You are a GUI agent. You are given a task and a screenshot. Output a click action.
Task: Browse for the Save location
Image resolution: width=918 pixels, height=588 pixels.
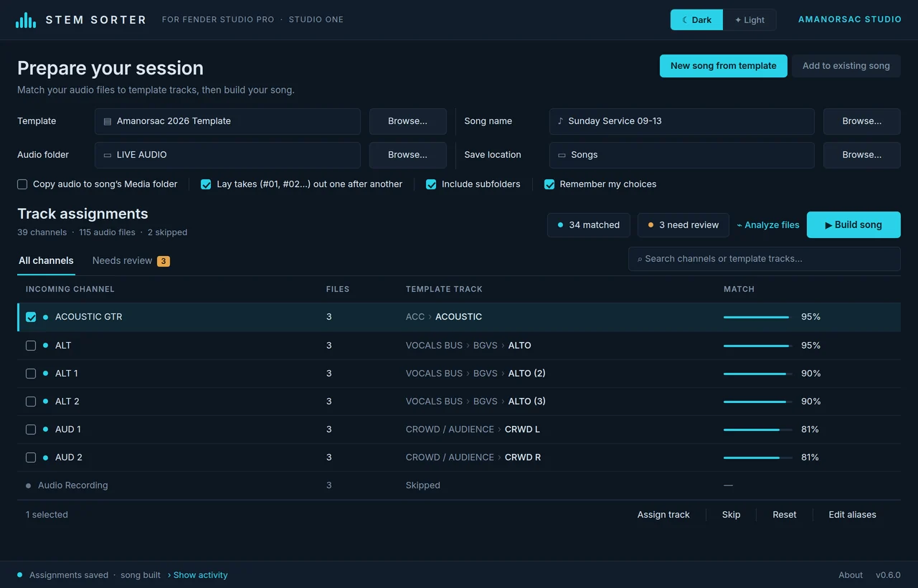(862, 155)
